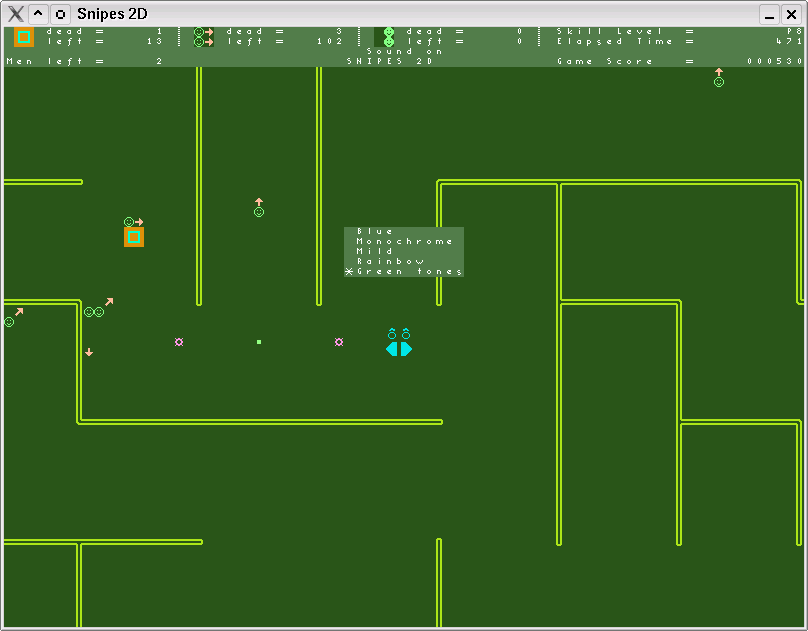Click the 'Skill Level' label
The image size is (808, 631).
tap(610, 31)
